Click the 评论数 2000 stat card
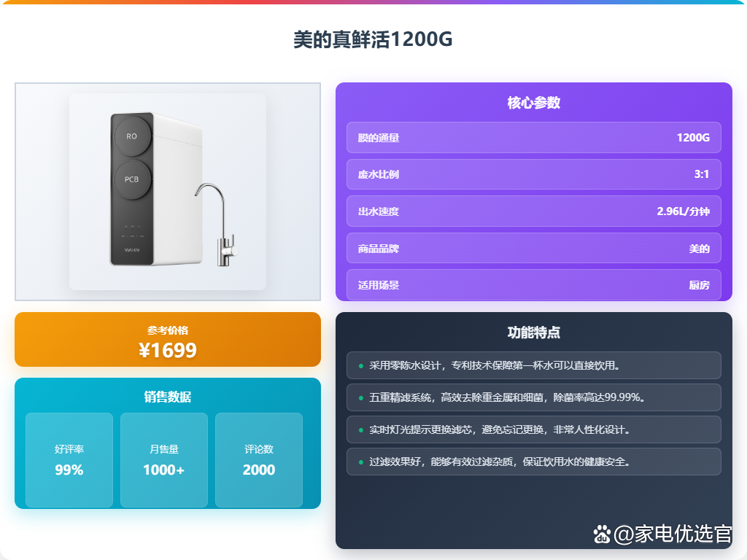 259,460
